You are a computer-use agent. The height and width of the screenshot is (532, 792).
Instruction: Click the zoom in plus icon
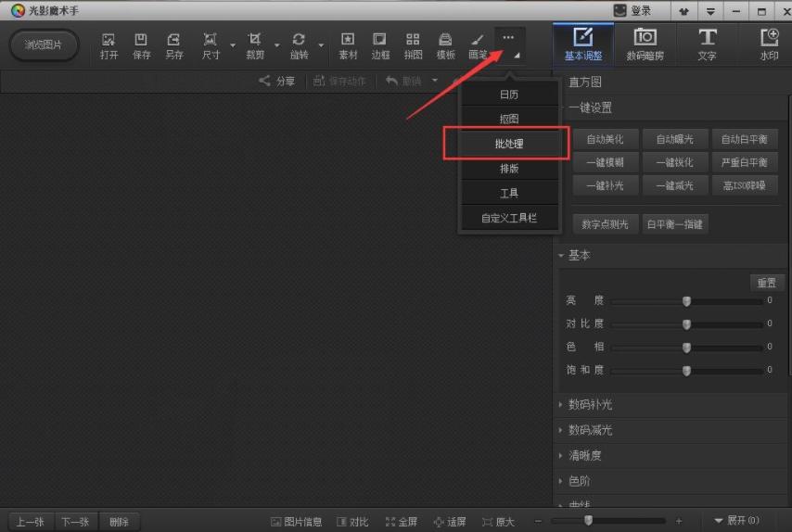coord(678,521)
